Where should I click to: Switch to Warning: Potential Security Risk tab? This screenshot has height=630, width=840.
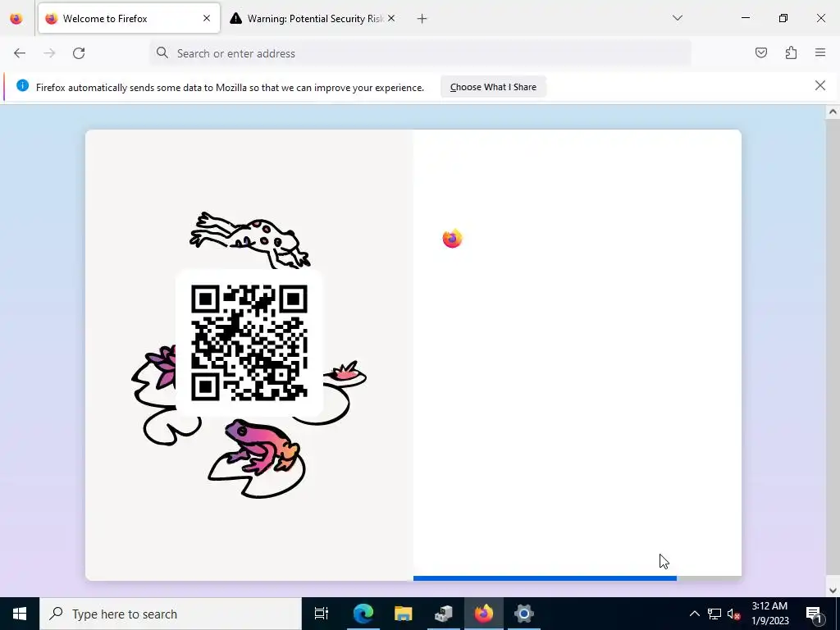point(313,19)
